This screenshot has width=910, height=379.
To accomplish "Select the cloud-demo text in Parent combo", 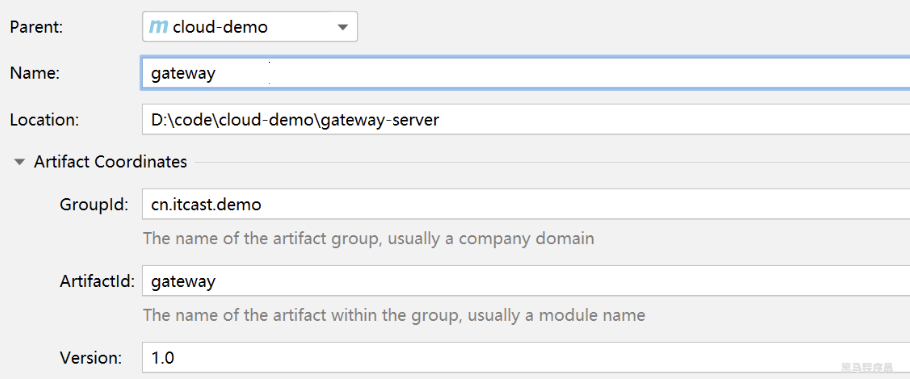I will tap(221, 27).
